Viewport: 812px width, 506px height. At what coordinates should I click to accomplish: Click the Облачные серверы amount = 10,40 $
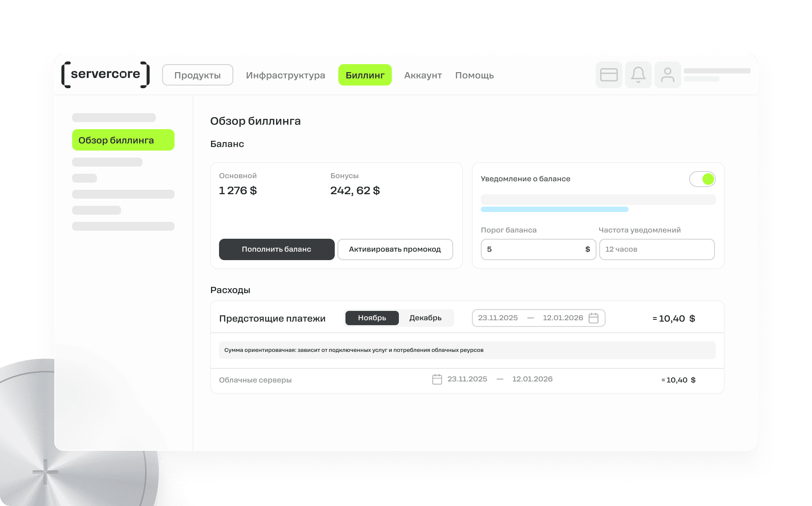coord(678,380)
